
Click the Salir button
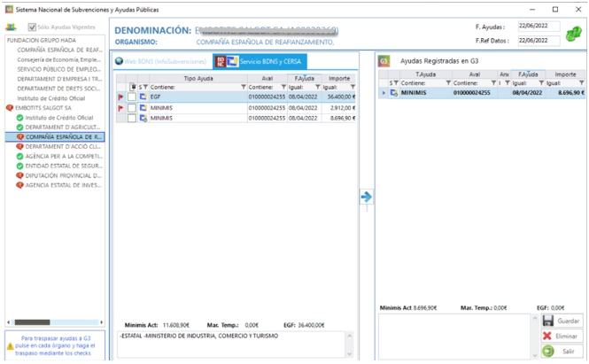click(562, 352)
